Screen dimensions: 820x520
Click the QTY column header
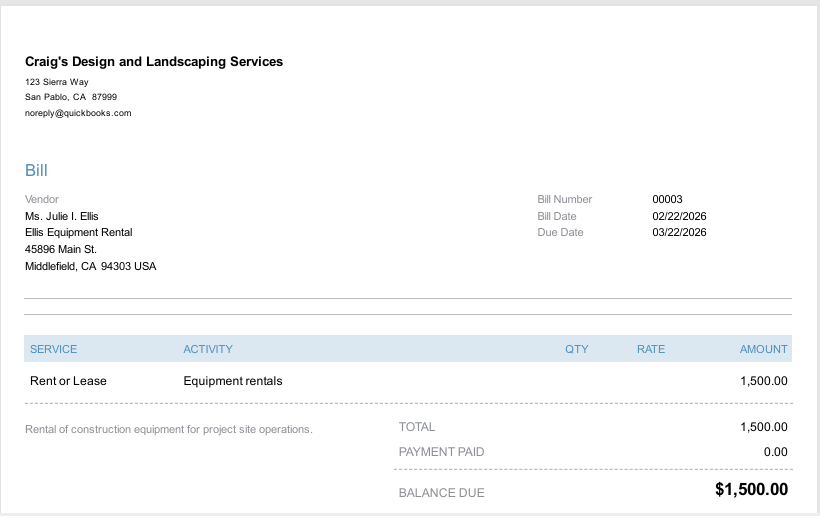[x=576, y=349]
